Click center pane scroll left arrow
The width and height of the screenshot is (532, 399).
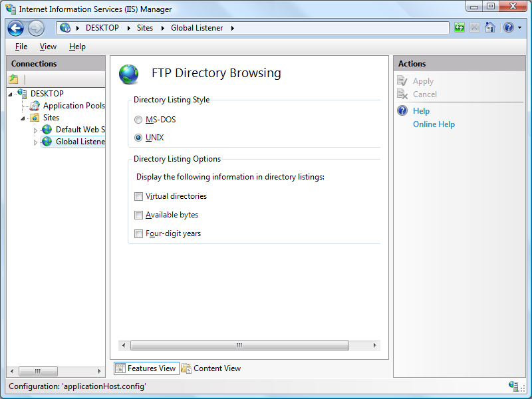pyautogui.click(x=124, y=345)
